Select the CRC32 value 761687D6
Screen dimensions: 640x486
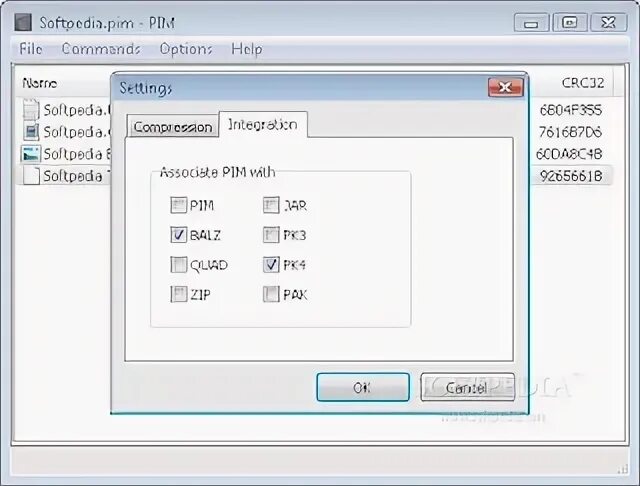click(x=571, y=132)
